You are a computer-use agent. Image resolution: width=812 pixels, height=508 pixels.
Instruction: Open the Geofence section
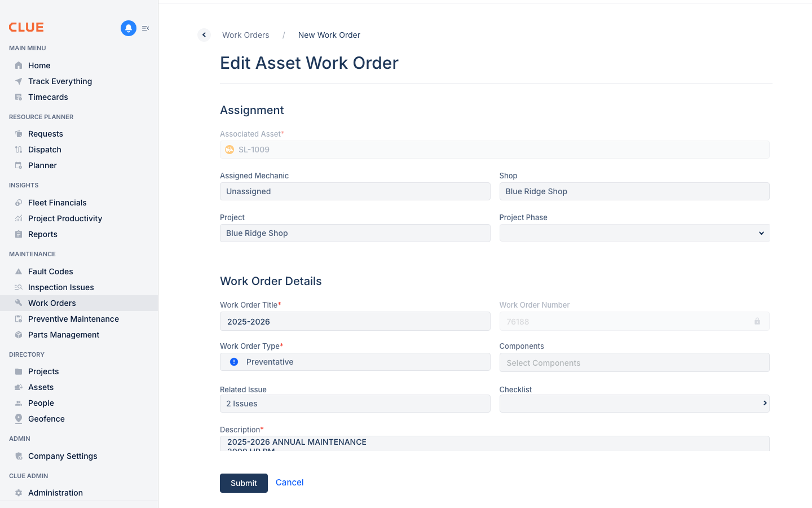[46, 419]
